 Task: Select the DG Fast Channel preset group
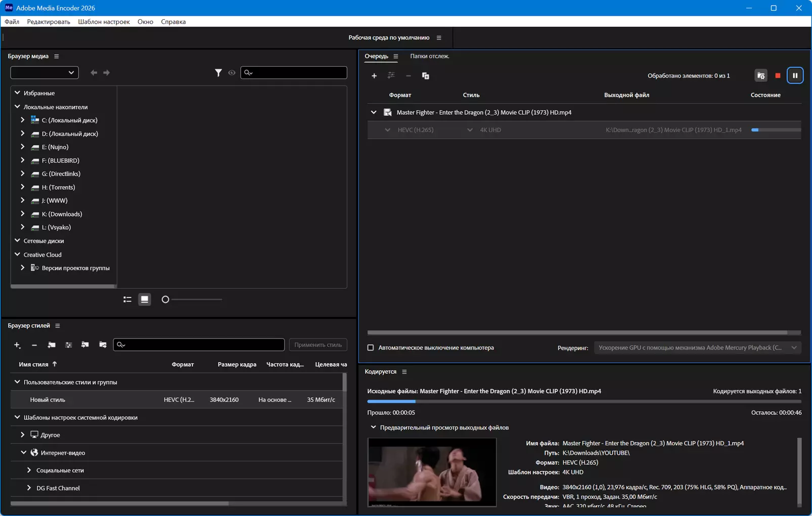click(x=58, y=488)
